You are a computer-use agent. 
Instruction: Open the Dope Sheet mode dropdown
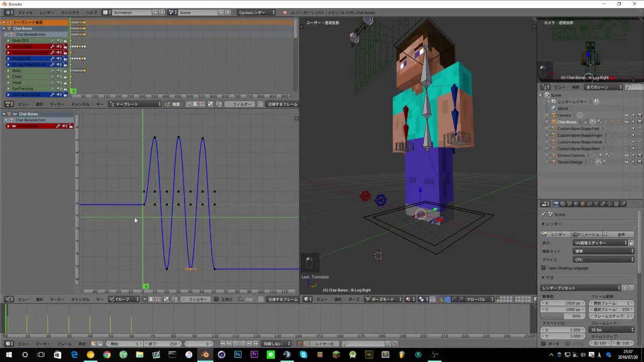tap(135, 104)
